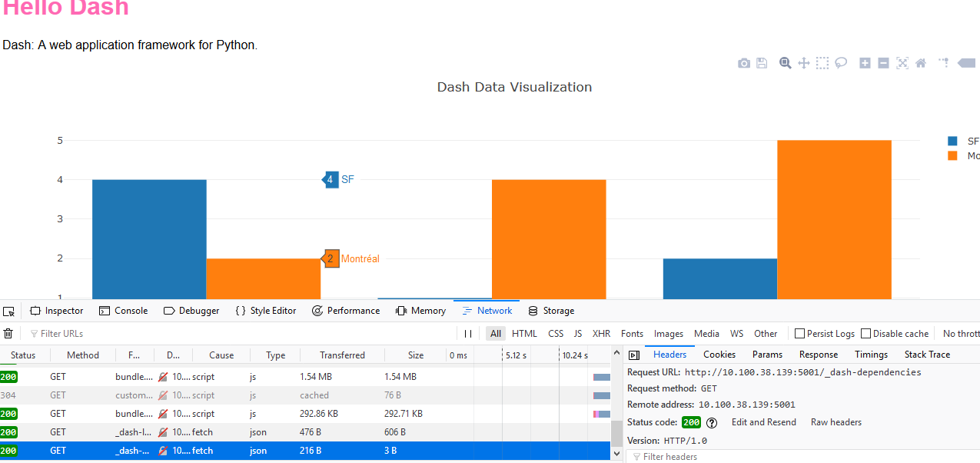Filter requests by Media
This screenshot has width=980, height=463.
(x=707, y=334)
